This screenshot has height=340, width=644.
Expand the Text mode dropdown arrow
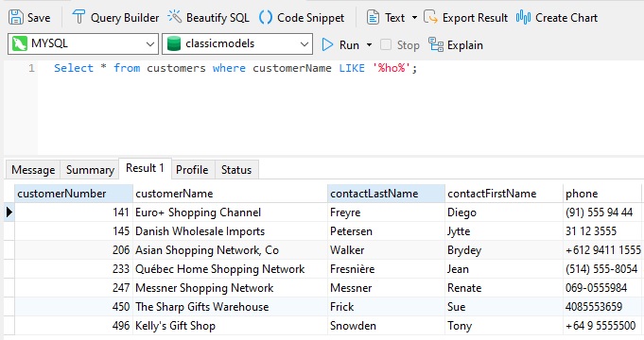pos(414,18)
